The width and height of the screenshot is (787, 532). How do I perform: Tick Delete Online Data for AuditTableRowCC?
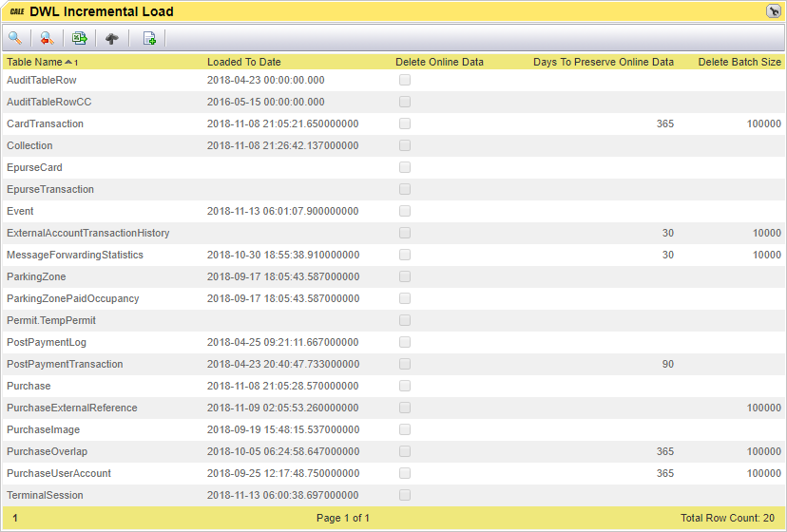coord(405,102)
